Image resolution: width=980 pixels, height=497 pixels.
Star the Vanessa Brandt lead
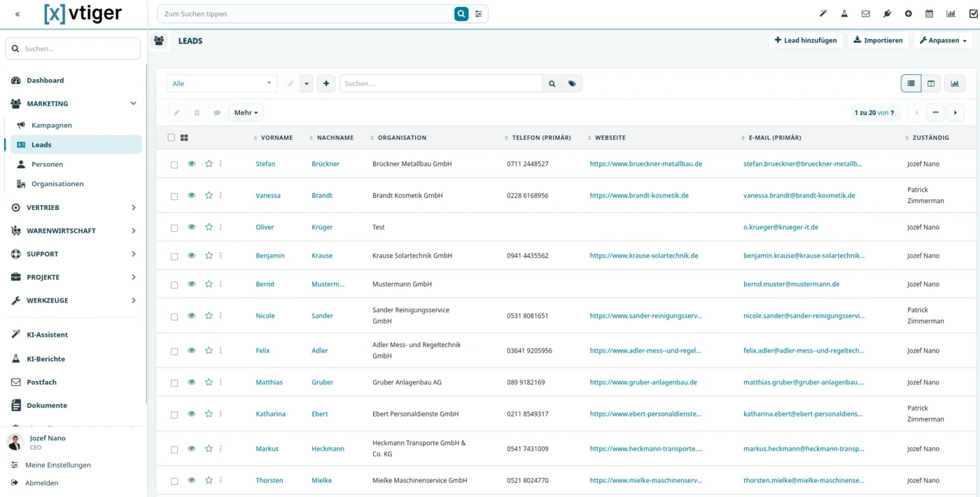tap(209, 195)
